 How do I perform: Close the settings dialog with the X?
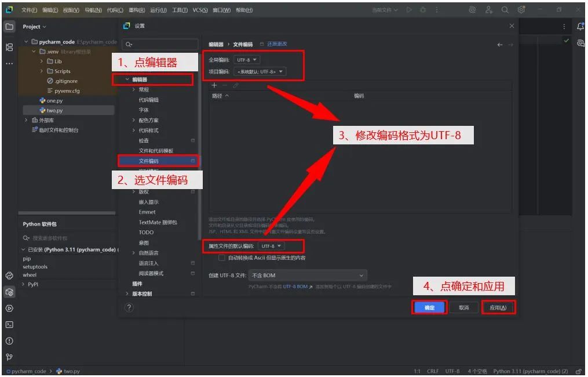click(512, 26)
